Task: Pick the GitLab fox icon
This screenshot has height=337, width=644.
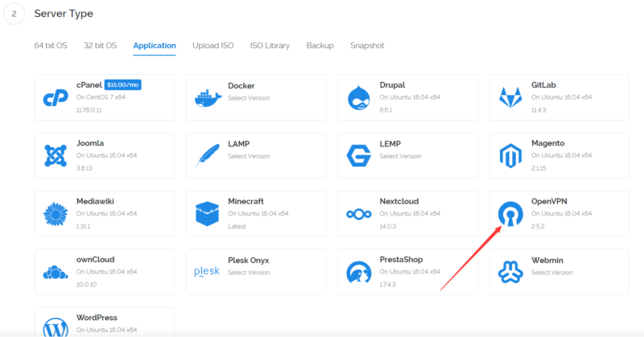Action: 510,98
